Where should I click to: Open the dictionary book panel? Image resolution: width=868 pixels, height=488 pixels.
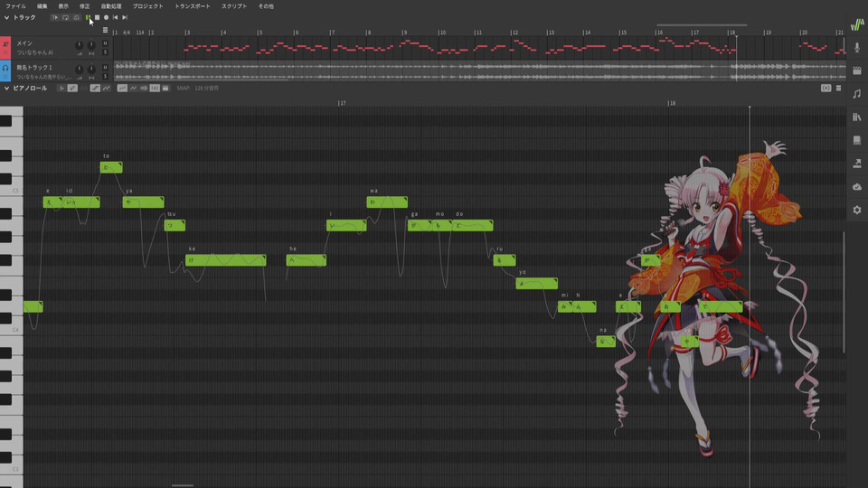coord(857,141)
